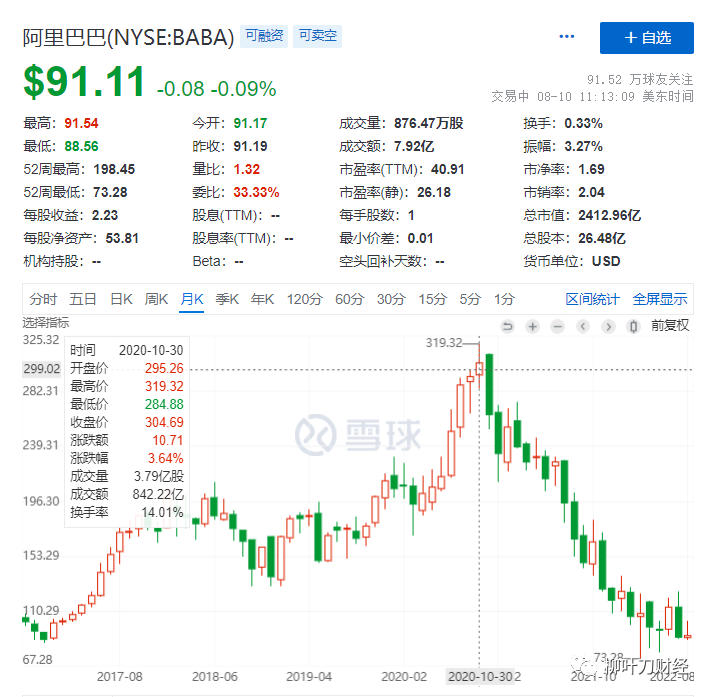Image resolution: width=711 pixels, height=697 pixels.
Task: Click the 委比 value 33.33%
Action: 256,192
